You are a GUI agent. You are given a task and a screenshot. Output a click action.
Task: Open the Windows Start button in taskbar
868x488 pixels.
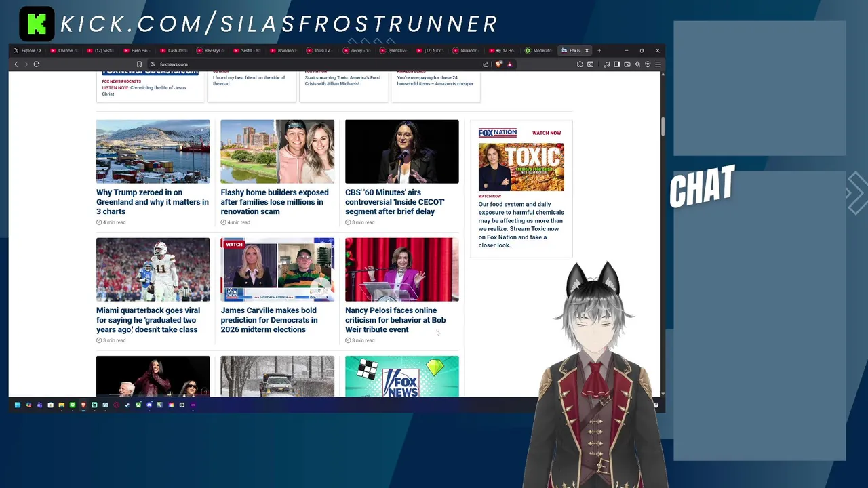click(x=18, y=405)
